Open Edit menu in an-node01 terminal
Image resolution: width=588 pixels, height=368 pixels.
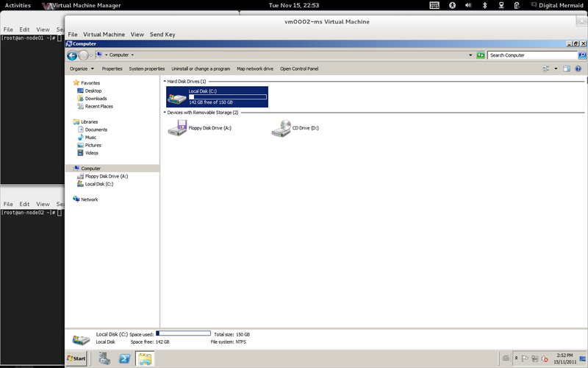pos(24,29)
